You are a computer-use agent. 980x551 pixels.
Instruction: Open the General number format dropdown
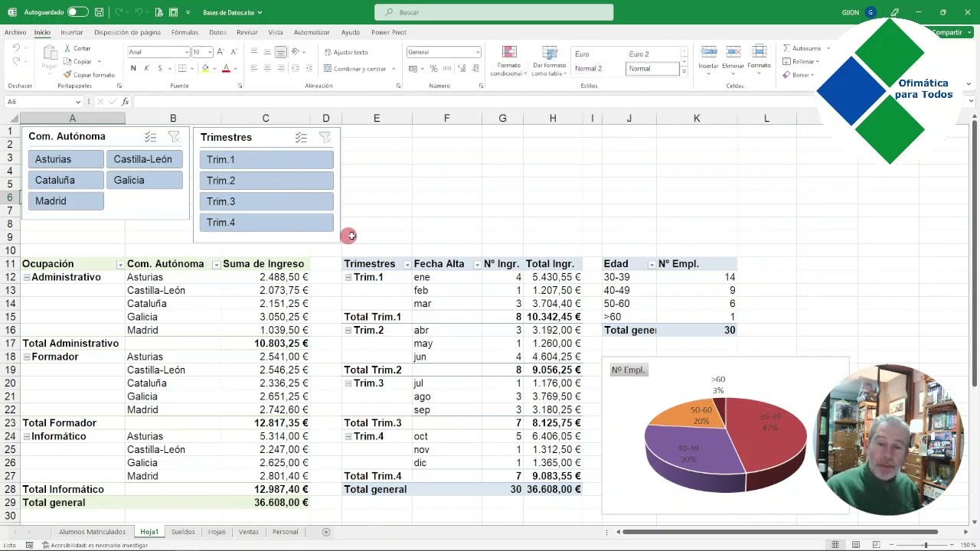478,52
